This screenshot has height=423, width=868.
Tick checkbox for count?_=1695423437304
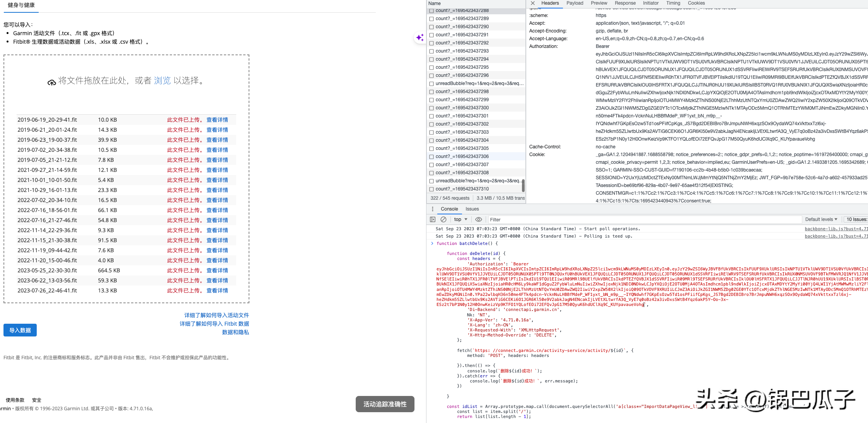click(x=431, y=140)
